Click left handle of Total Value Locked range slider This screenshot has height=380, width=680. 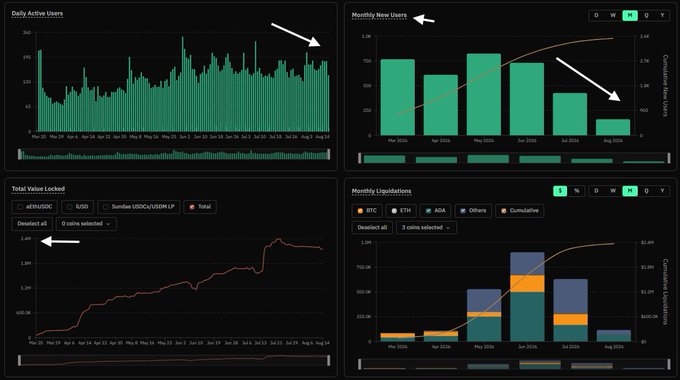tap(20, 360)
